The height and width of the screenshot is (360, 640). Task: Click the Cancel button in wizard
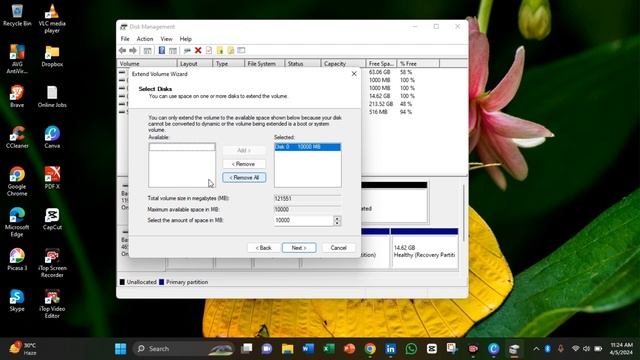pos(338,248)
